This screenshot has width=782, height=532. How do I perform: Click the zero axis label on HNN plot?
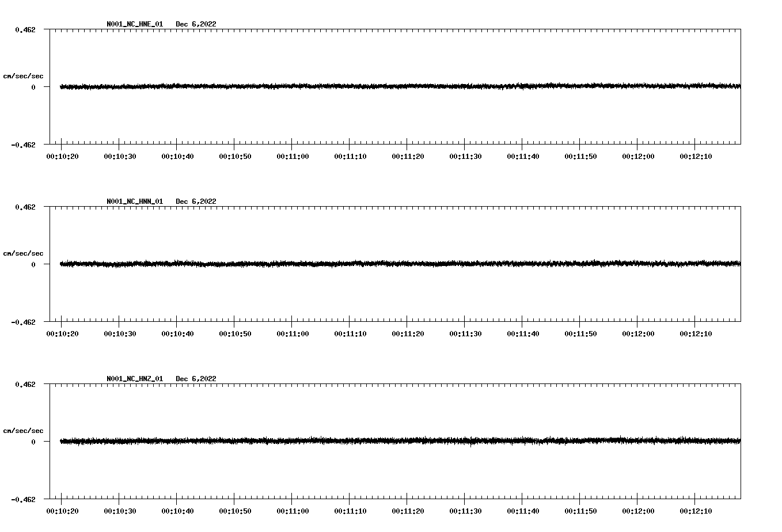tap(33, 265)
